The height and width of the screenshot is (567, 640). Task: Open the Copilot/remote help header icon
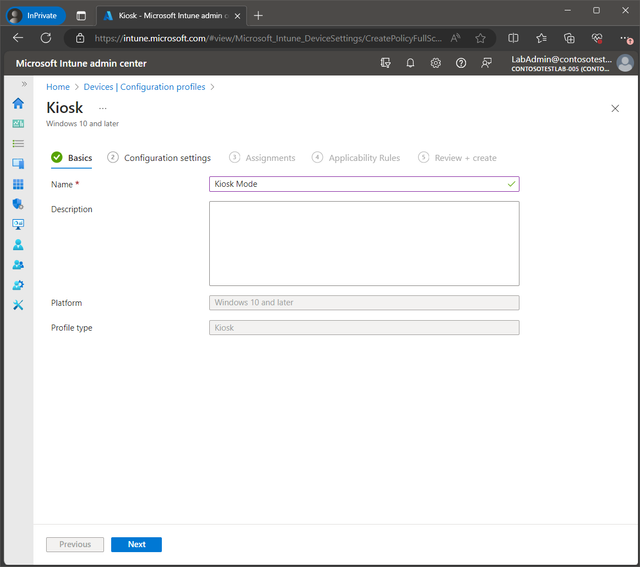click(x=385, y=63)
